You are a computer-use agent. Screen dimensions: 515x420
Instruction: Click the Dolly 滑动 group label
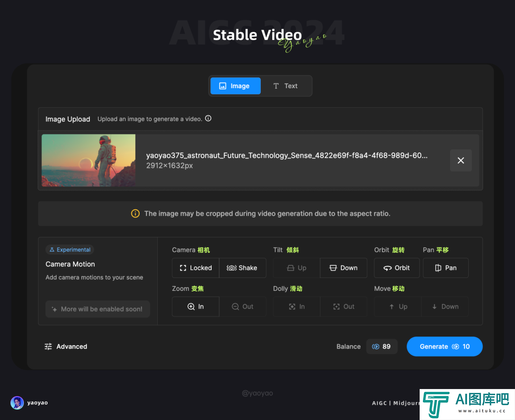pos(288,288)
